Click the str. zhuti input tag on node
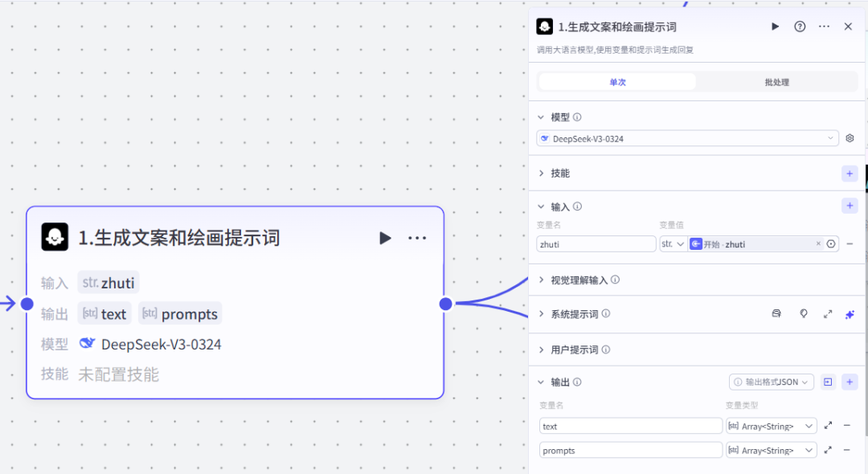Image resolution: width=868 pixels, height=474 pixels. point(108,283)
